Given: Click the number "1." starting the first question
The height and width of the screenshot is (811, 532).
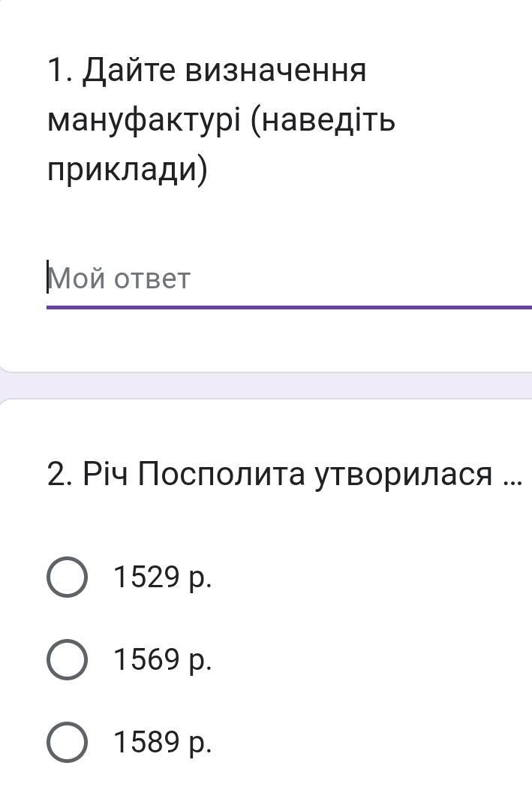Looking at the screenshot, I should pyautogui.click(x=59, y=71).
